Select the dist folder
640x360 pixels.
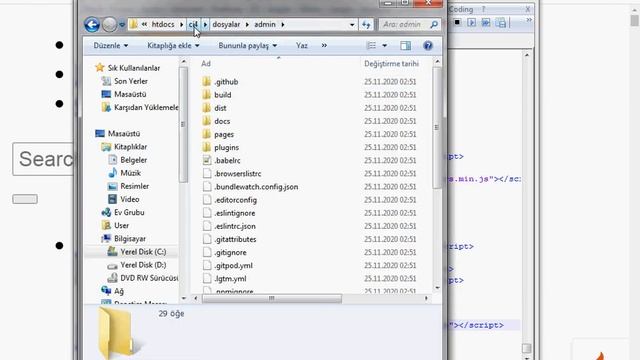220,108
